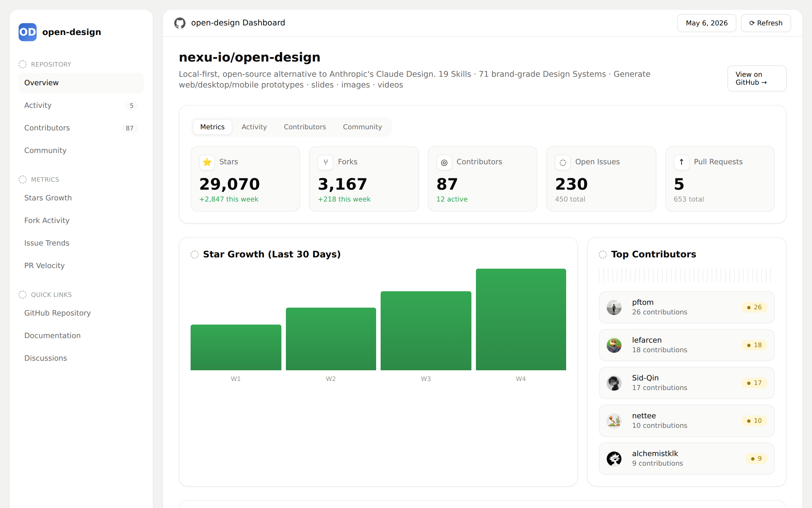Screen dimensions: 812x508
Task: Click the dashed circle next to QUICK LINKS
Action: tap(23, 295)
